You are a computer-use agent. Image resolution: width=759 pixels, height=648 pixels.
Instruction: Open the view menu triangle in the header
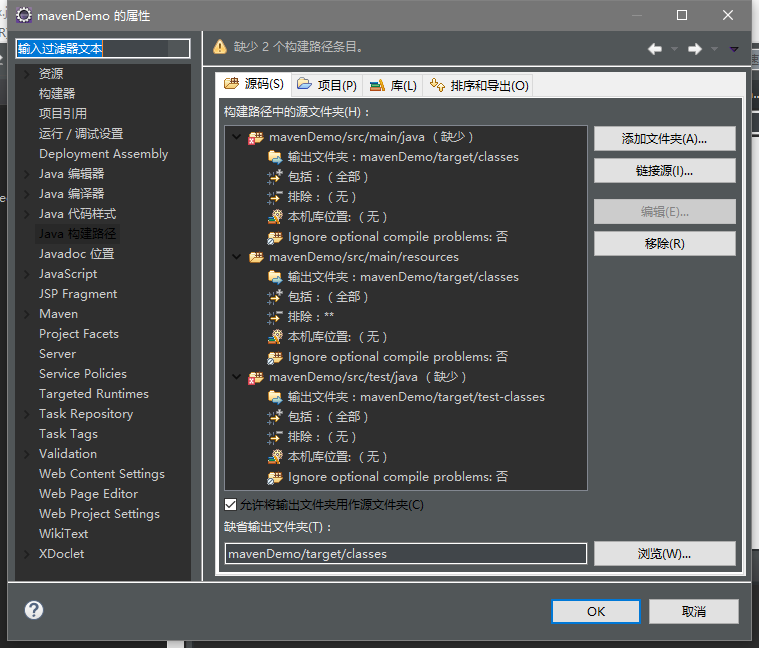pyautogui.click(x=734, y=49)
